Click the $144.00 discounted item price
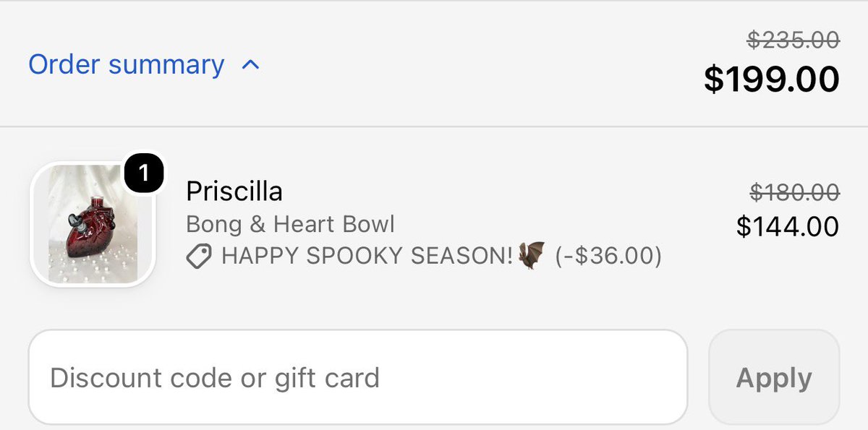 (x=788, y=227)
